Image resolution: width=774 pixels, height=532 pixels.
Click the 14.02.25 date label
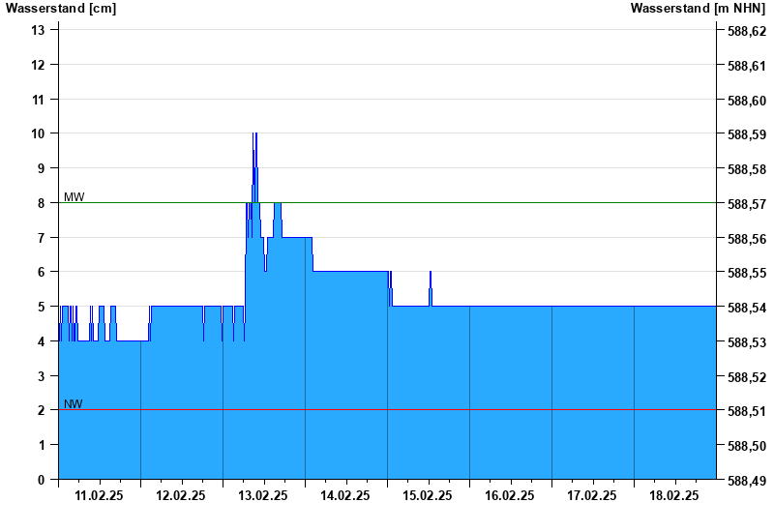click(345, 495)
